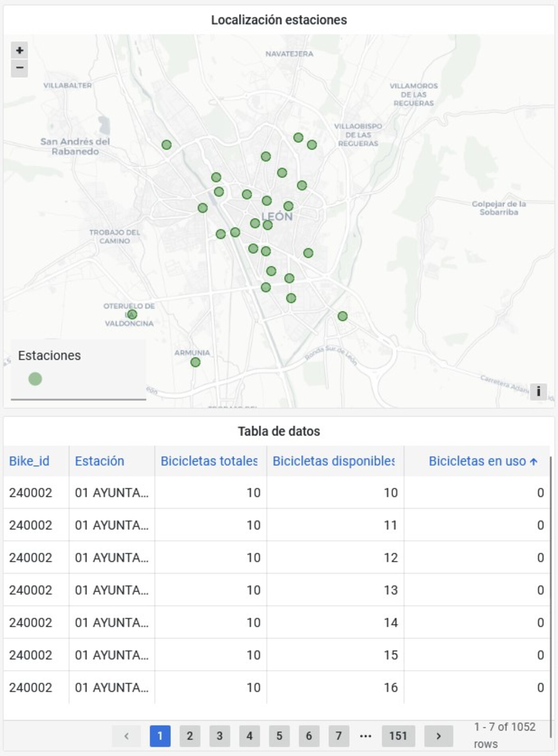
Task: Select page 4 of the table
Action: pyautogui.click(x=250, y=736)
